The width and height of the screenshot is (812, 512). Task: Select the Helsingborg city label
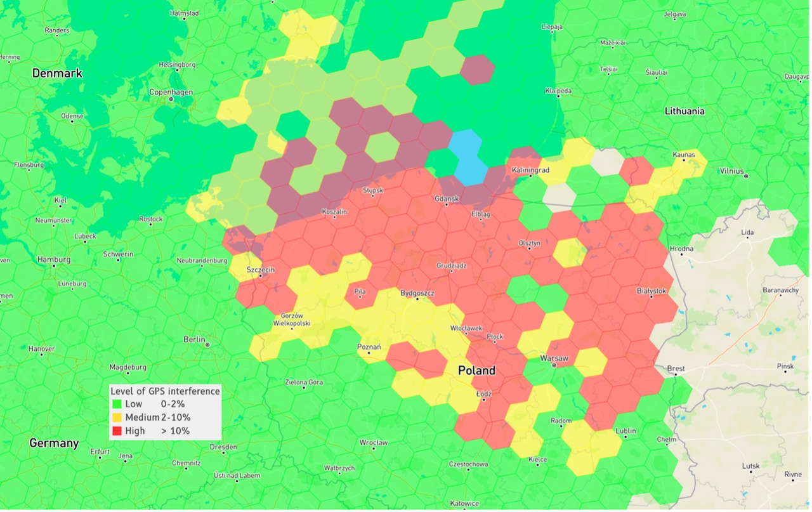177,65
